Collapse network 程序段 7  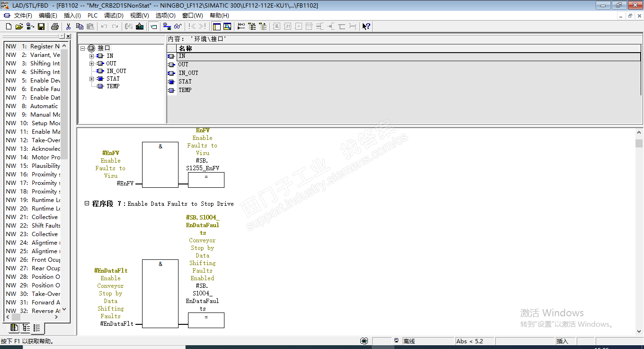point(87,203)
